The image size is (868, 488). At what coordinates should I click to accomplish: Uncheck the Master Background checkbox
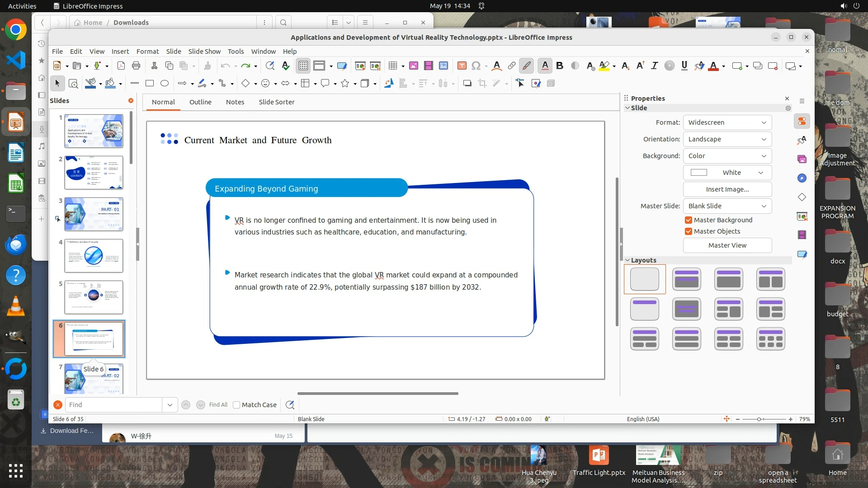(x=689, y=220)
